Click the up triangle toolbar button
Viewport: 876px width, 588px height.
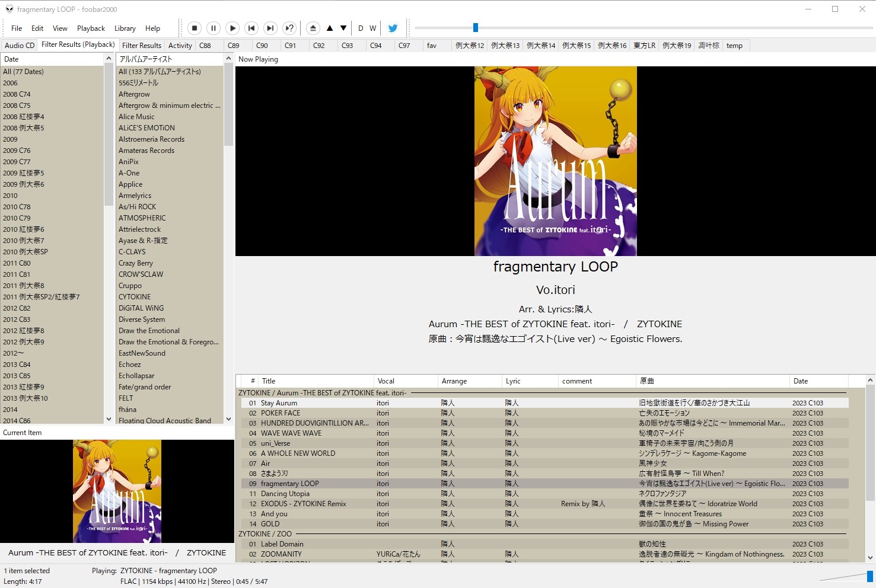click(x=330, y=28)
